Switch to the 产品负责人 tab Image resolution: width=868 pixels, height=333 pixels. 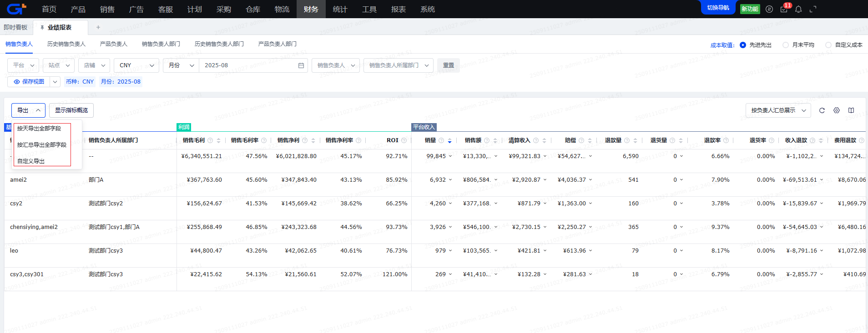point(114,44)
